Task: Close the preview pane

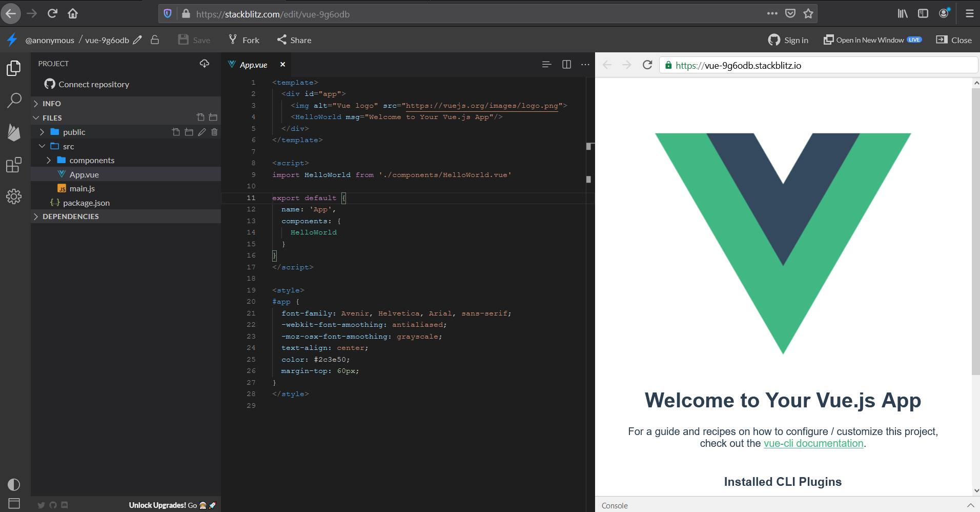Action: coord(954,40)
